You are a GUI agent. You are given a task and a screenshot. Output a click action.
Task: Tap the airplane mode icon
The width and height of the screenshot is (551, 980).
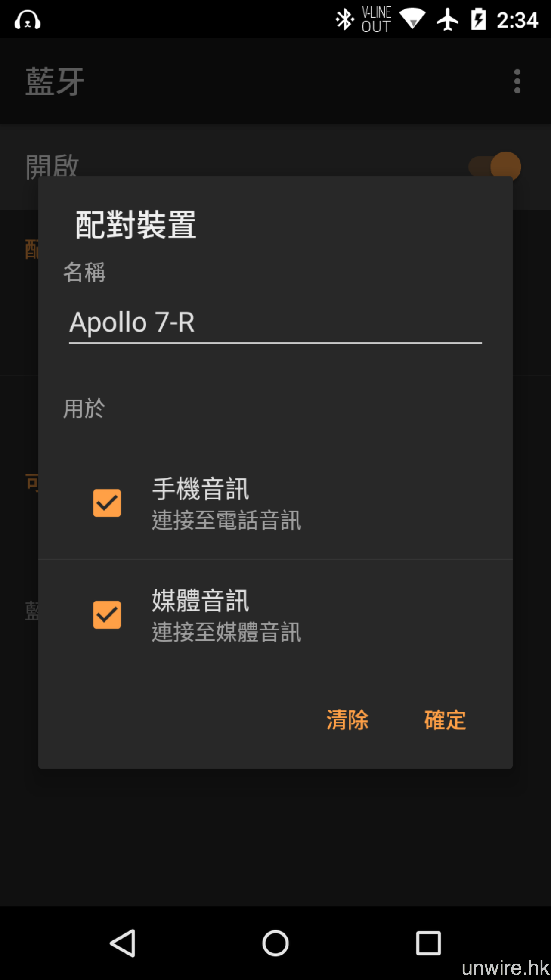[x=448, y=20]
